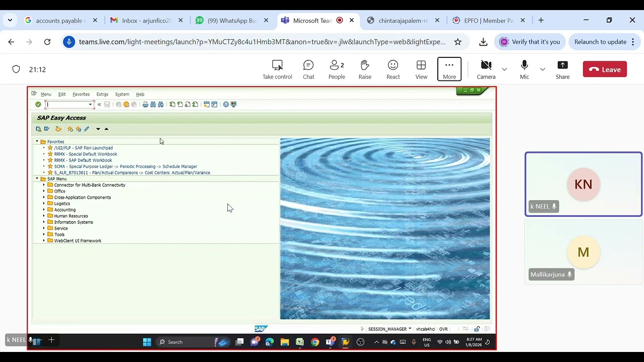
Task: Open the System menu in SAP
Action: point(122,95)
